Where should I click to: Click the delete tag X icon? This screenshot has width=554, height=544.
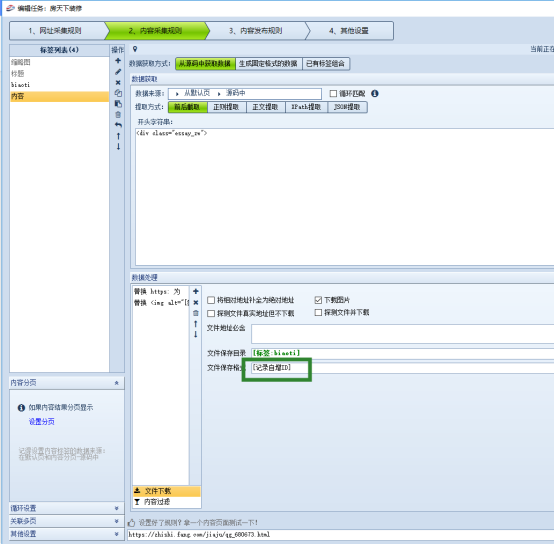[x=118, y=82]
